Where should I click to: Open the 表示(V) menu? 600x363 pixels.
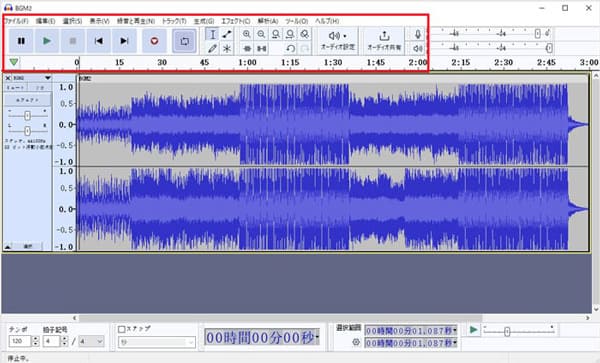click(x=99, y=21)
